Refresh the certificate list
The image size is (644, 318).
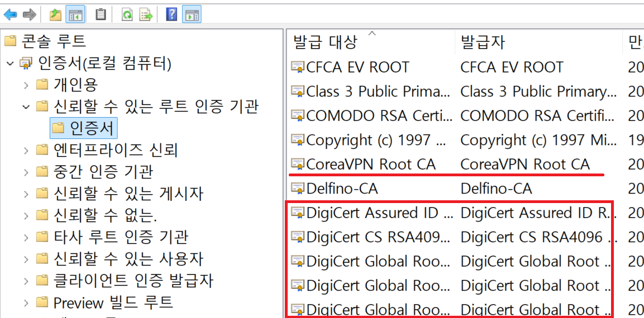pos(127,15)
